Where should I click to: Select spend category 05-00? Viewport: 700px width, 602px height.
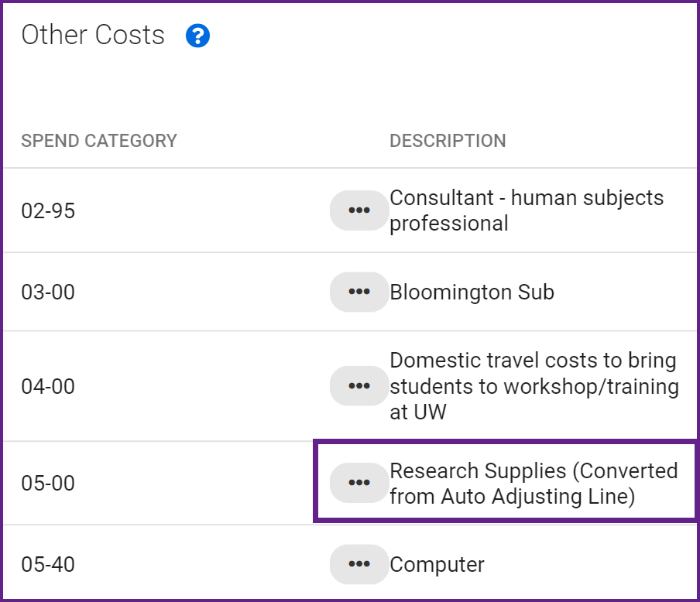pos(48,484)
